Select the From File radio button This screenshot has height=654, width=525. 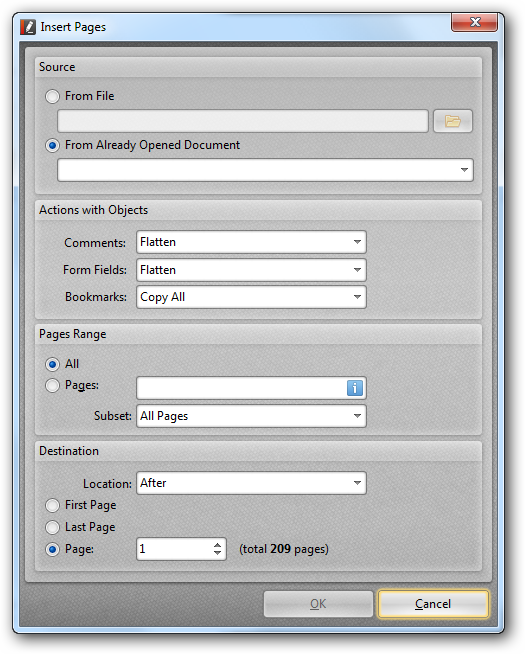pyautogui.click(x=52, y=96)
